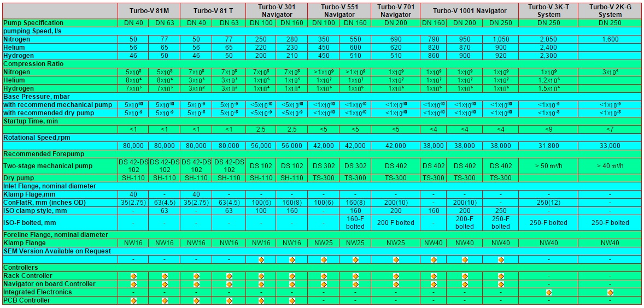This screenshot has height=308, width=644.
Task: Select the Turbo-V 3K-T System header
Action: pyautogui.click(x=548, y=11)
